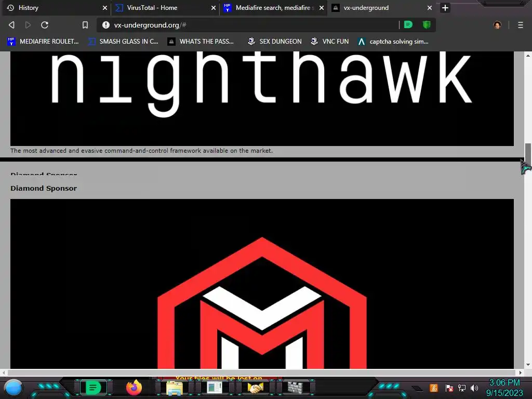Open the WHATS THE PASS... bookmark
532x399 pixels.
click(201, 42)
